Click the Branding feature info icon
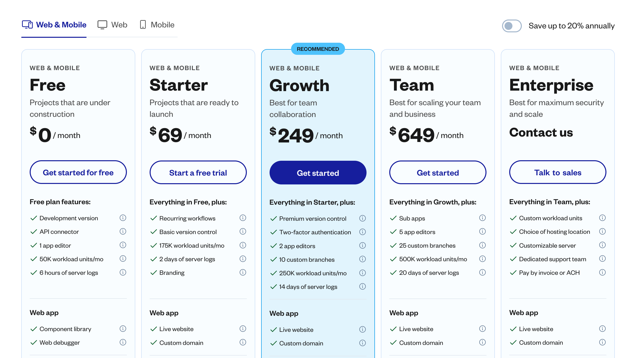This screenshot has width=644, height=358. tap(243, 272)
